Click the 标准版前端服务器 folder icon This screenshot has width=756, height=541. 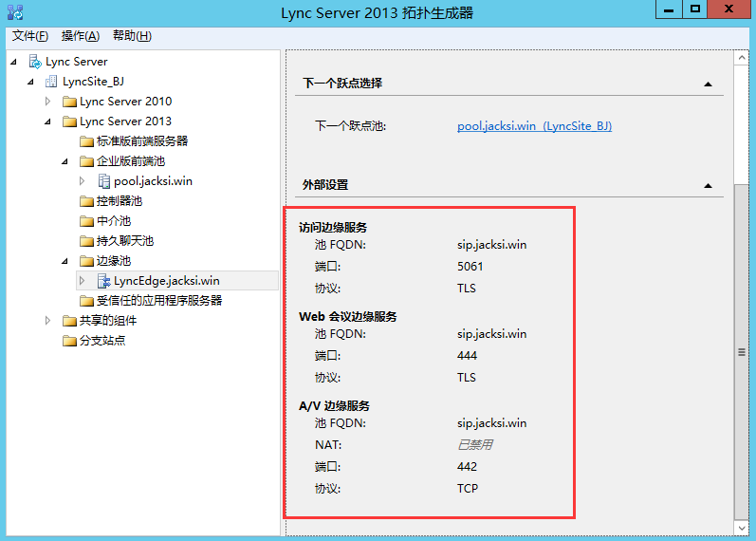pos(86,141)
